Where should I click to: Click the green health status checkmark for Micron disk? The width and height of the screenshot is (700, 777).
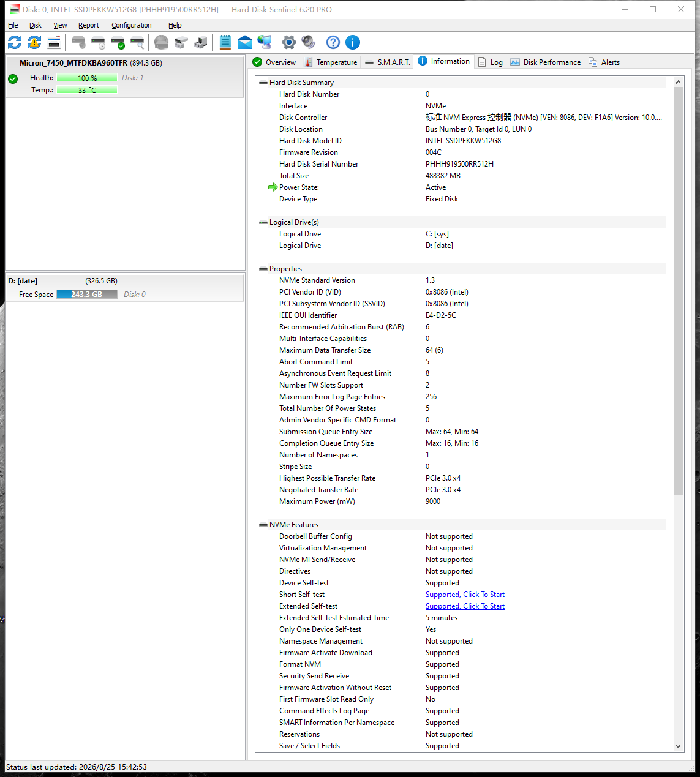click(x=13, y=78)
